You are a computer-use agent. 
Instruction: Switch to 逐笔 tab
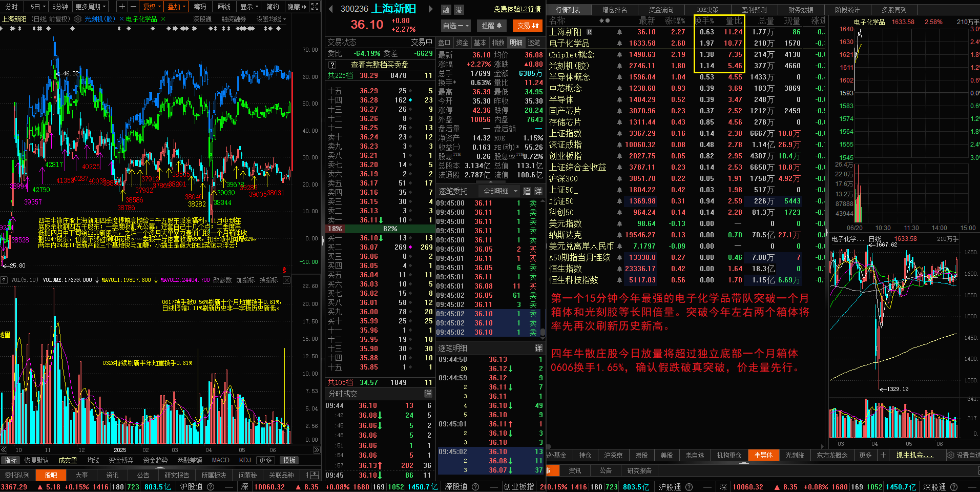coord(534,43)
